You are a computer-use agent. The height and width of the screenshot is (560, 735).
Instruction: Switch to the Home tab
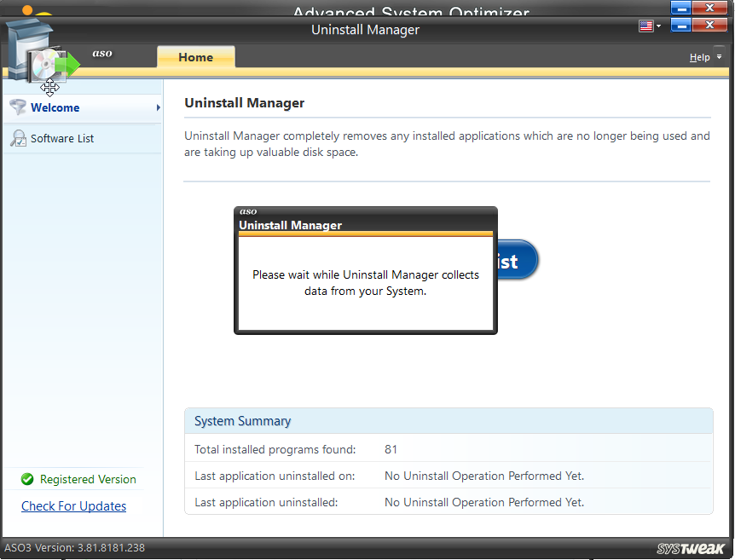(195, 57)
